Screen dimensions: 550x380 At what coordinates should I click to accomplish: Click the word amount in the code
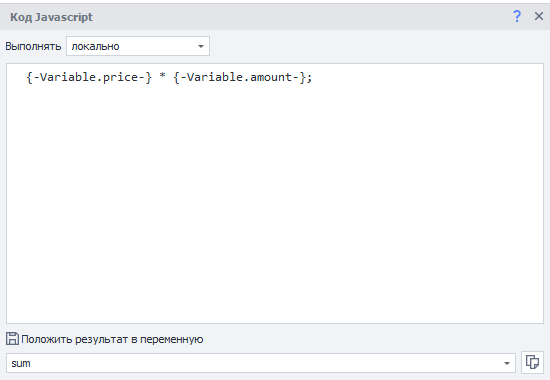coord(271,77)
